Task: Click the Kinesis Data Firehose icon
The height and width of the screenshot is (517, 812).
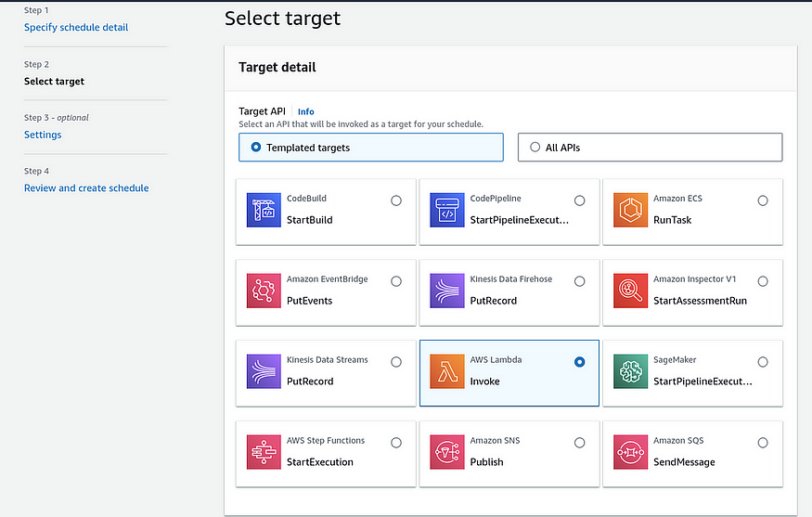Action: click(447, 291)
